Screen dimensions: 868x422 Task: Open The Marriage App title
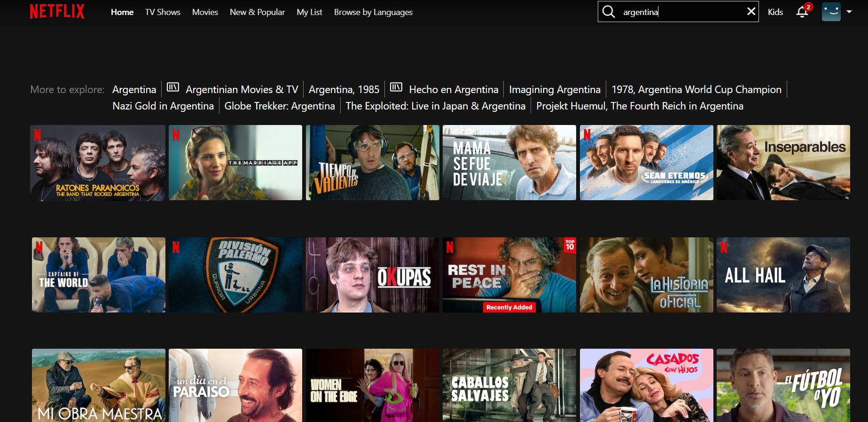[x=235, y=163]
